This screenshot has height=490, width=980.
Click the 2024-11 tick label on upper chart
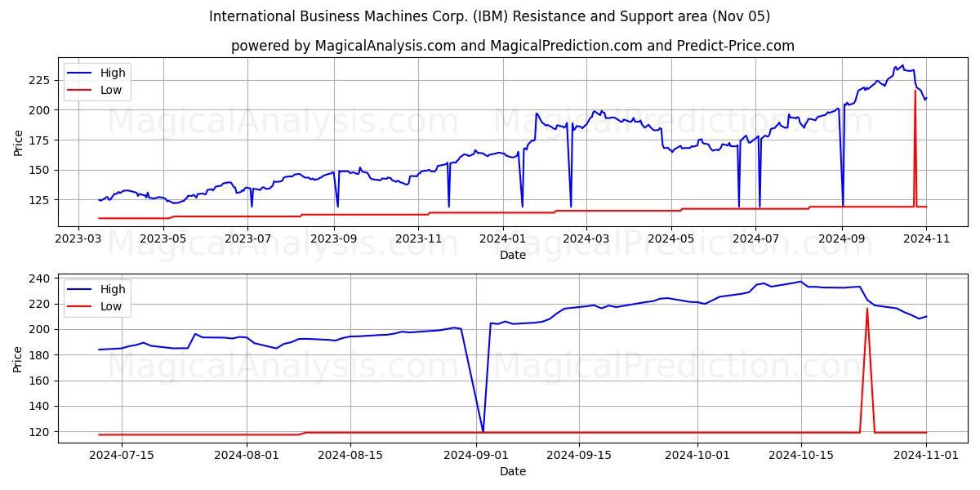(x=927, y=239)
